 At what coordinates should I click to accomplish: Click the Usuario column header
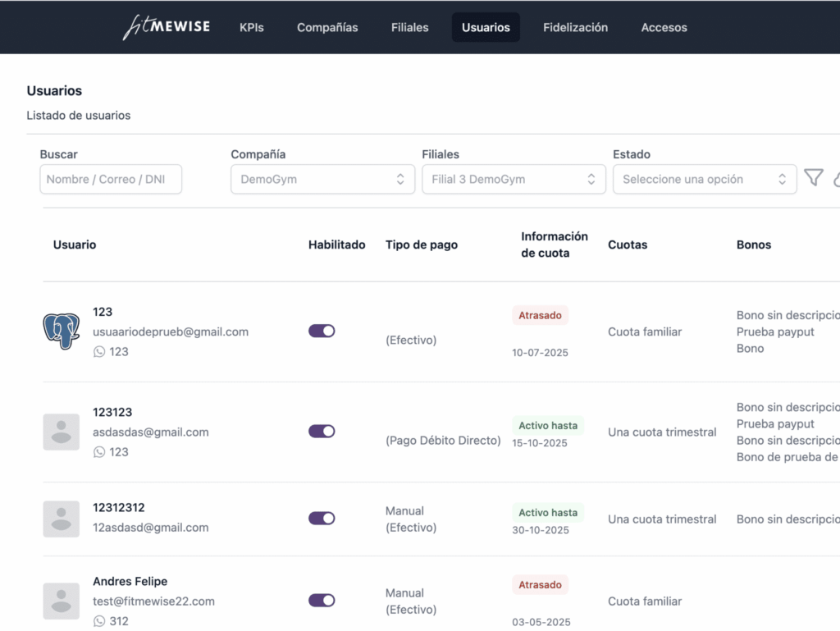[75, 245]
